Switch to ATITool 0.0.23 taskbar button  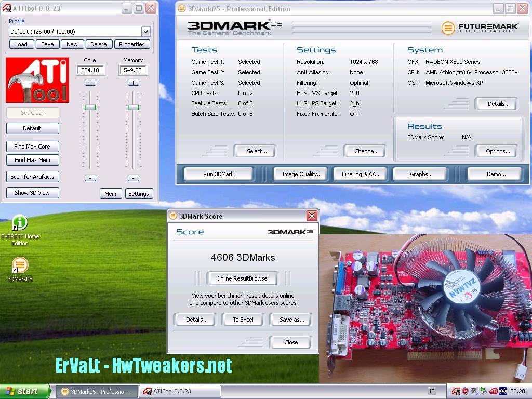[x=180, y=392]
